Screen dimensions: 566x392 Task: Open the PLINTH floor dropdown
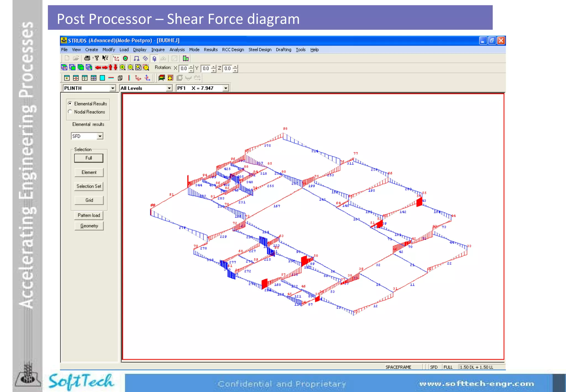coord(112,88)
